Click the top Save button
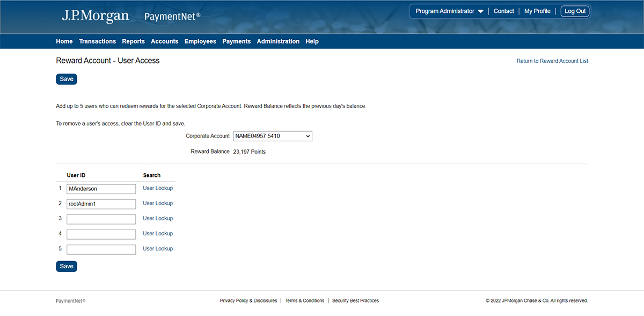This screenshot has width=644, height=316. [x=67, y=79]
